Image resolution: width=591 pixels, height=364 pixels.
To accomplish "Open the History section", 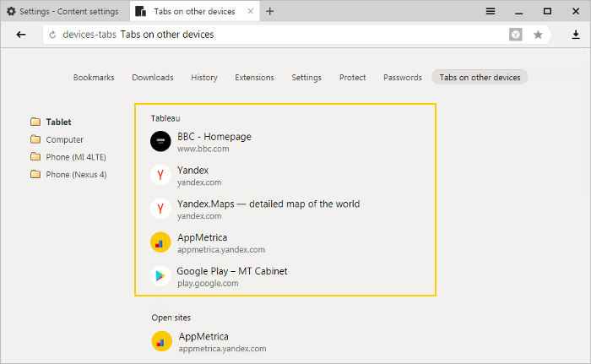I will point(204,78).
